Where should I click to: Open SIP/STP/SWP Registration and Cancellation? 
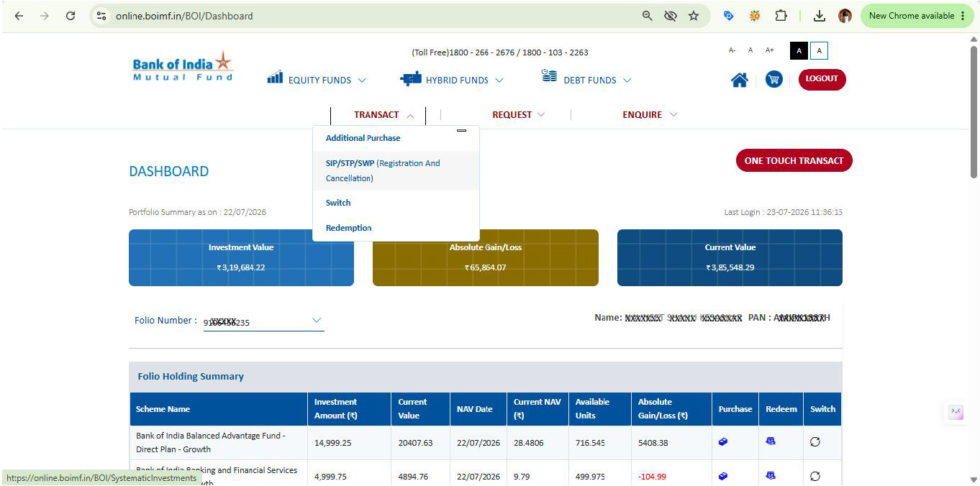pyautogui.click(x=396, y=170)
